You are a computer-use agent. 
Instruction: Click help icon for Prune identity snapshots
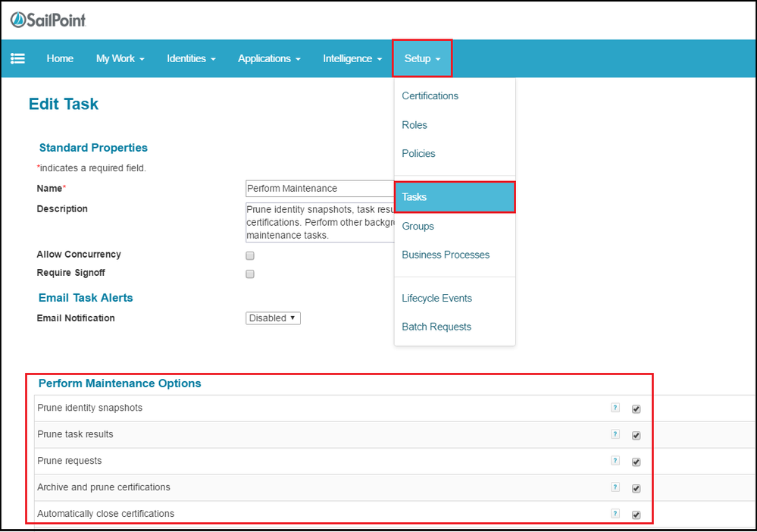click(615, 408)
